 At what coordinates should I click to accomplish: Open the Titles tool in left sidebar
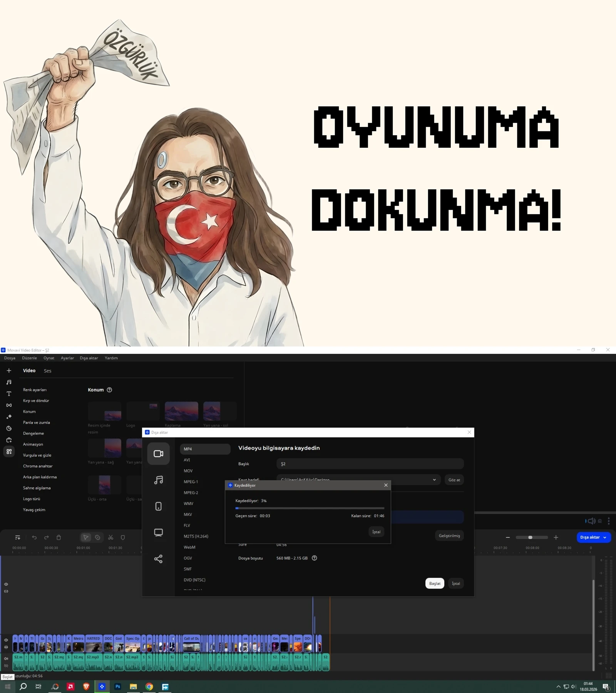click(x=9, y=394)
